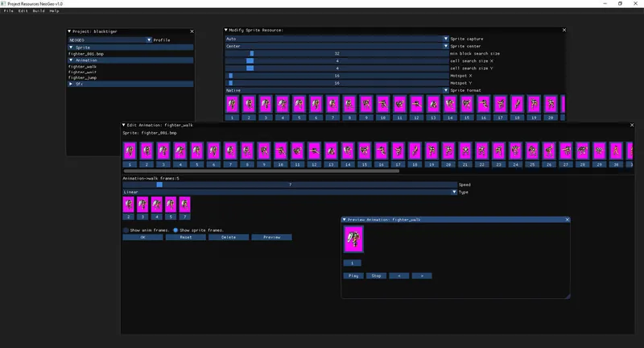Viewport: 644px width, 348px height.
Task: Select the Show anim frames radio button
Action: click(126, 230)
